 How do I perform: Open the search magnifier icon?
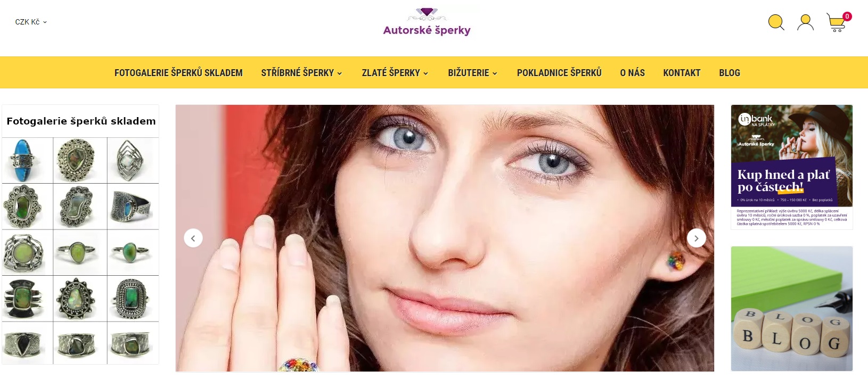coord(776,22)
